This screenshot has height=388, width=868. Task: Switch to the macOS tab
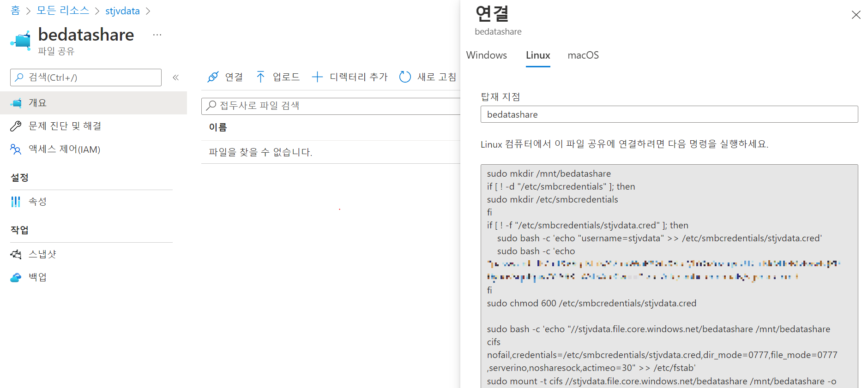pyautogui.click(x=583, y=55)
